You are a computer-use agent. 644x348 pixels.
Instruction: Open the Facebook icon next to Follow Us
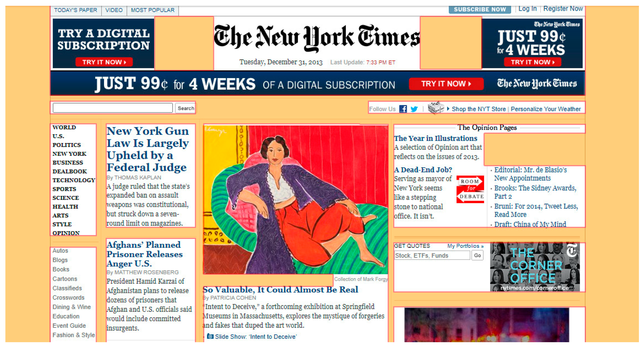(403, 109)
